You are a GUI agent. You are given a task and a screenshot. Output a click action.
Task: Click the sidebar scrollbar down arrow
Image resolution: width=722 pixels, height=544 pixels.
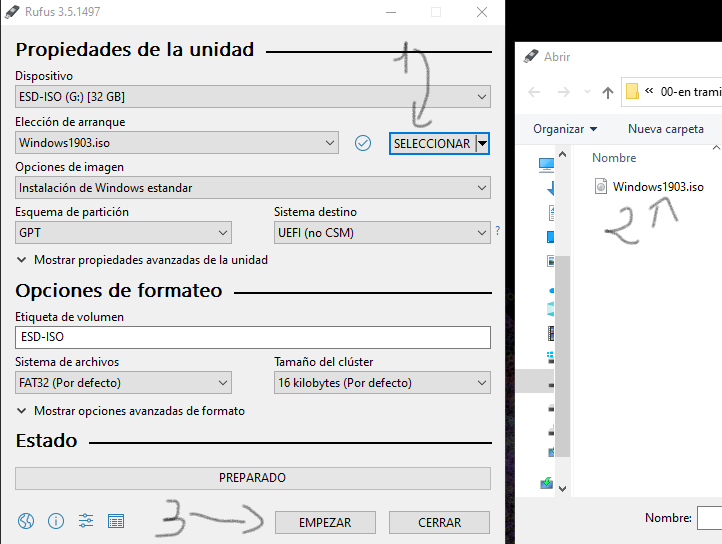click(562, 488)
